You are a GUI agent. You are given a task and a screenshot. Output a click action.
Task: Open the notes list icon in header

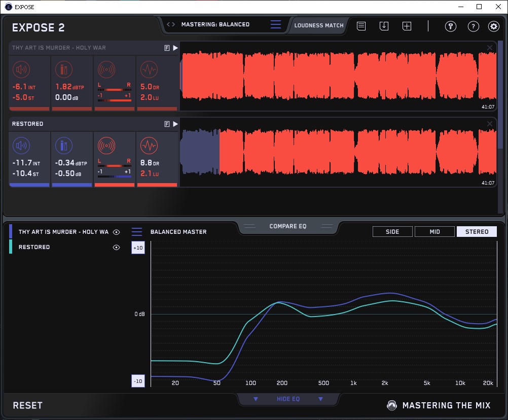tap(361, 26)
